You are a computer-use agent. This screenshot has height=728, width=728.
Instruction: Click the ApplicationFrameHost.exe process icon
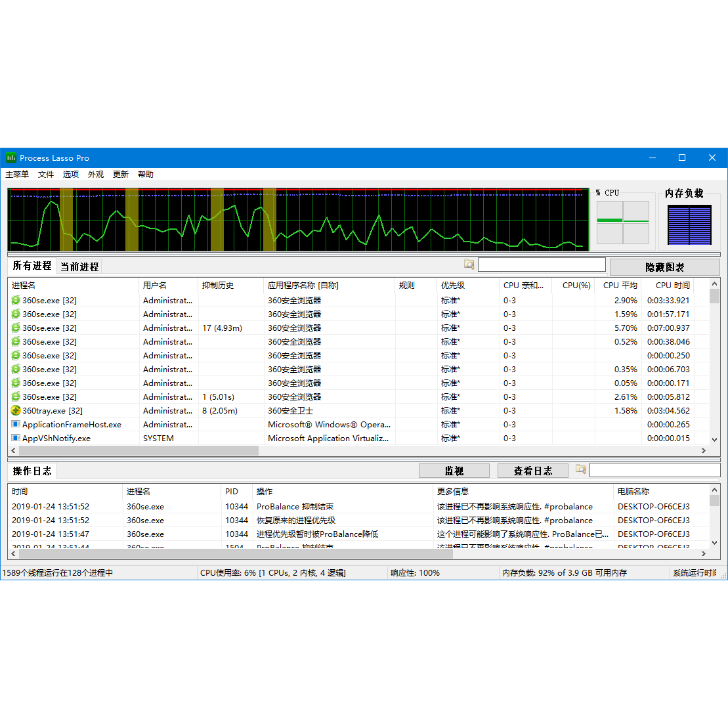click(x=16, y=425)
